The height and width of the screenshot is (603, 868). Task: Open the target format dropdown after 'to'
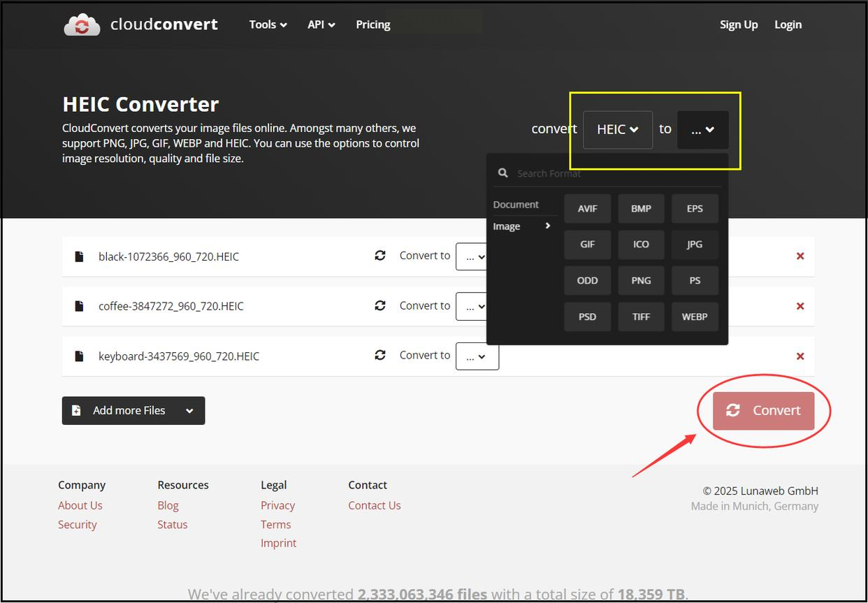click(x=702, y=130)
